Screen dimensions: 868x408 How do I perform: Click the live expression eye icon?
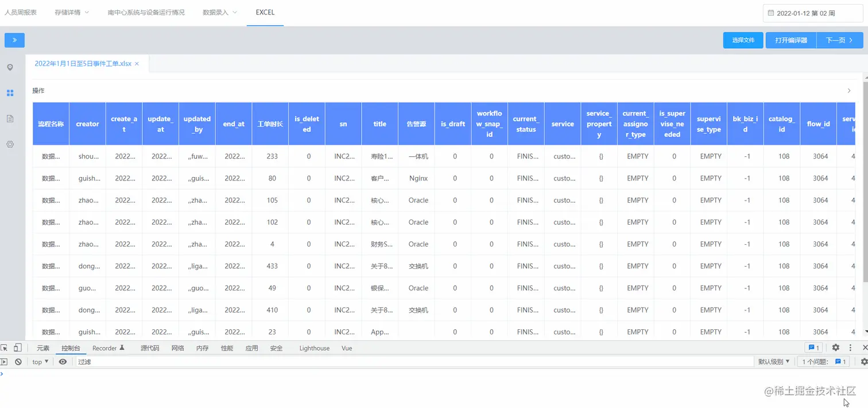click(x=63, y=361)
